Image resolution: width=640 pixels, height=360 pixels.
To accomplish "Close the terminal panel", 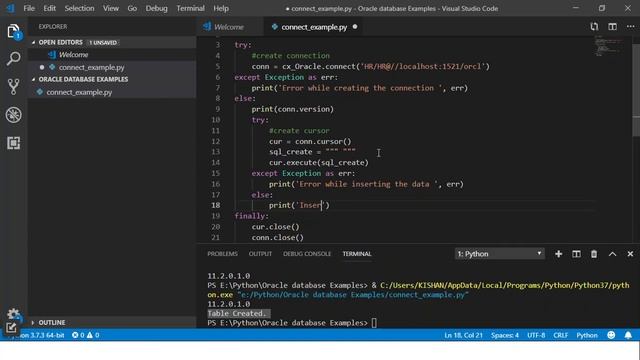I will pos(630,254).
